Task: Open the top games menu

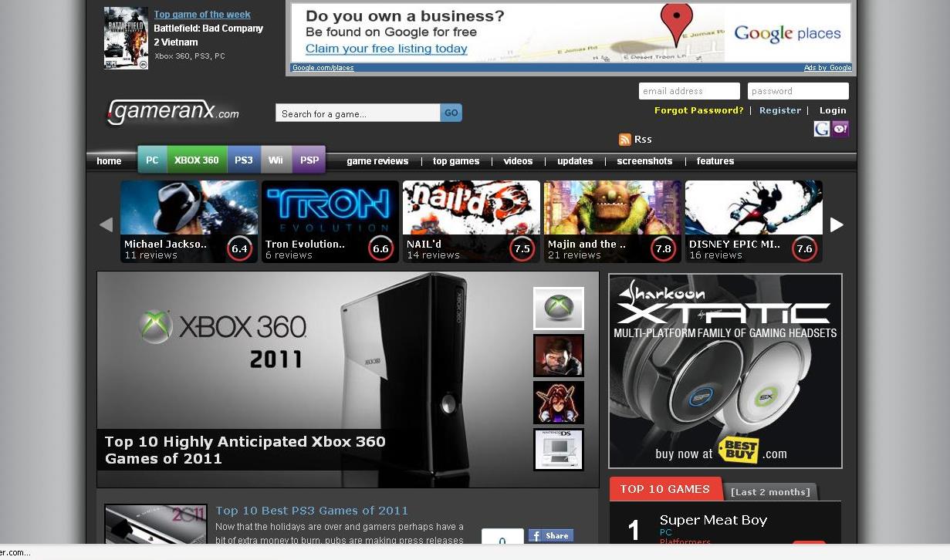Action: [456, 161]
